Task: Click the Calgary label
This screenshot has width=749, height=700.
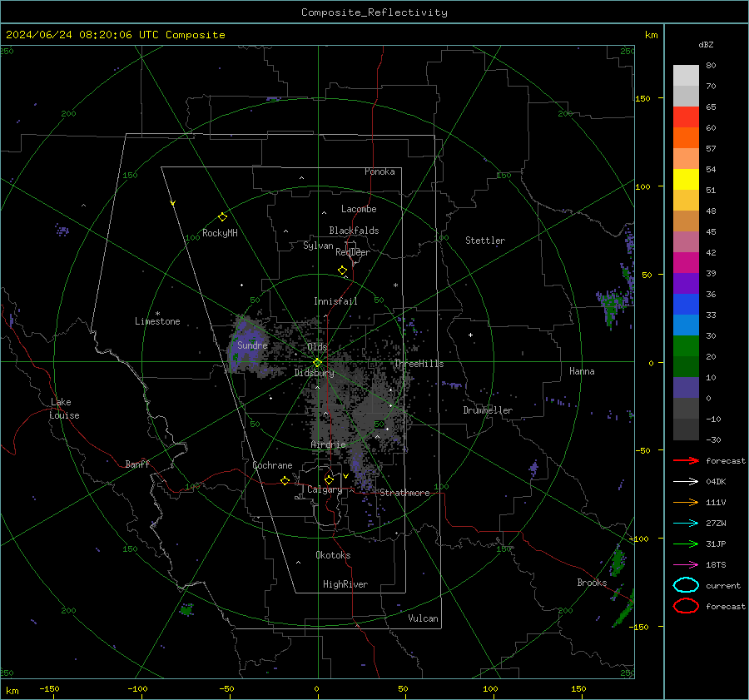Action: (x=325, y=489)
